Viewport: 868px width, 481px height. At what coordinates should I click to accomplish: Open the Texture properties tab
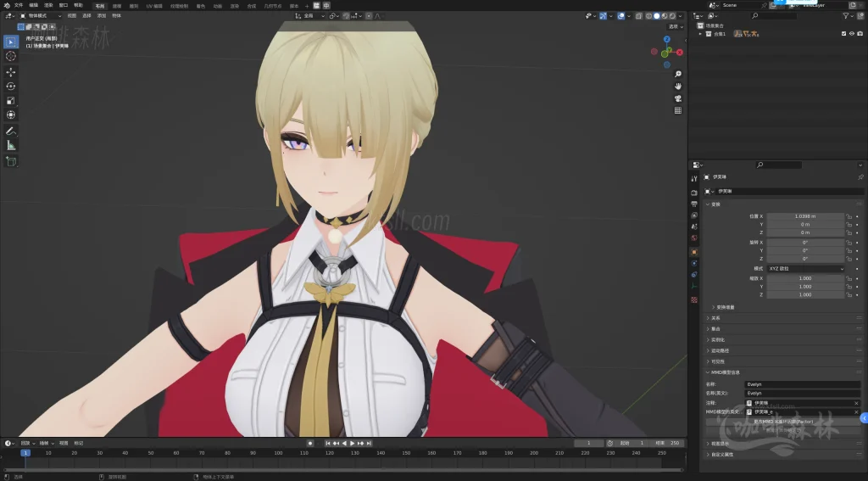[694, 299]
